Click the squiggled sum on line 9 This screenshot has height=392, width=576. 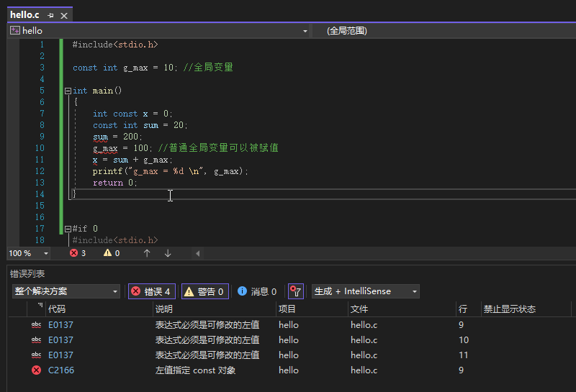[100, 137]
